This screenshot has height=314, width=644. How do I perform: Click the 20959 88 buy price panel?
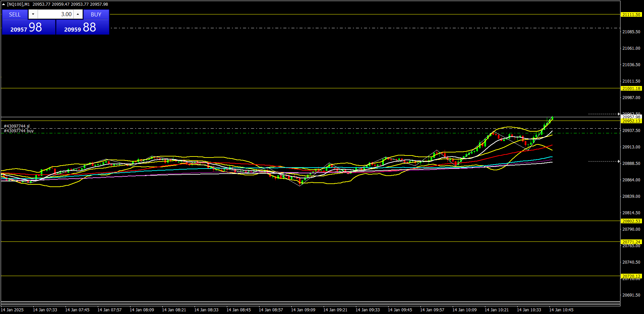click(82, 27)
